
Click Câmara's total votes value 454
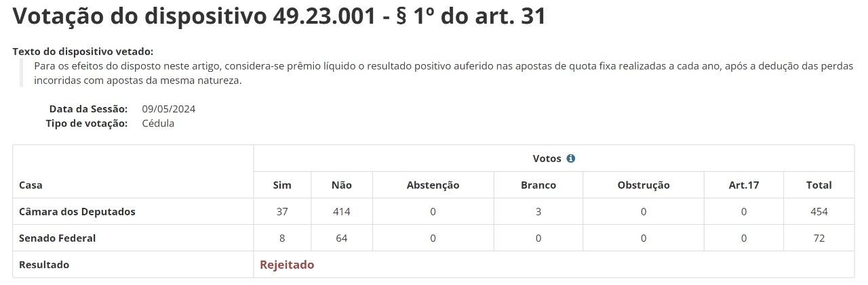click(x=819, y=211)
